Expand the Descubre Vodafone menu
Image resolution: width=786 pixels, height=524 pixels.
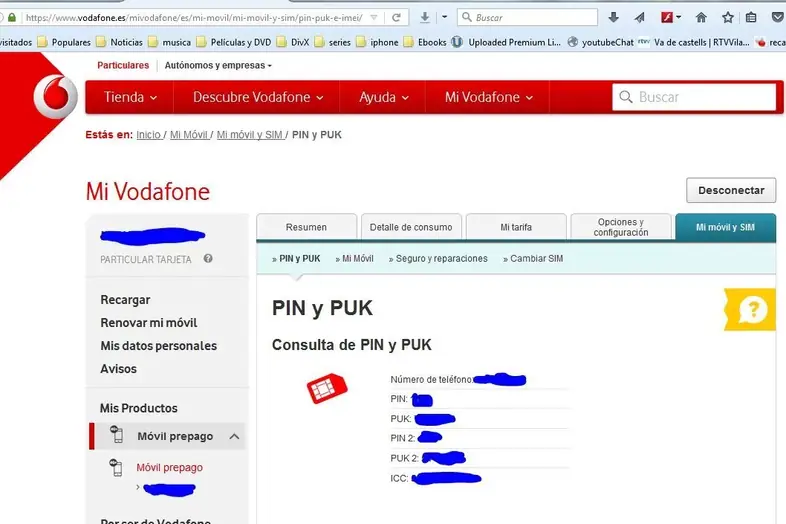258,97
